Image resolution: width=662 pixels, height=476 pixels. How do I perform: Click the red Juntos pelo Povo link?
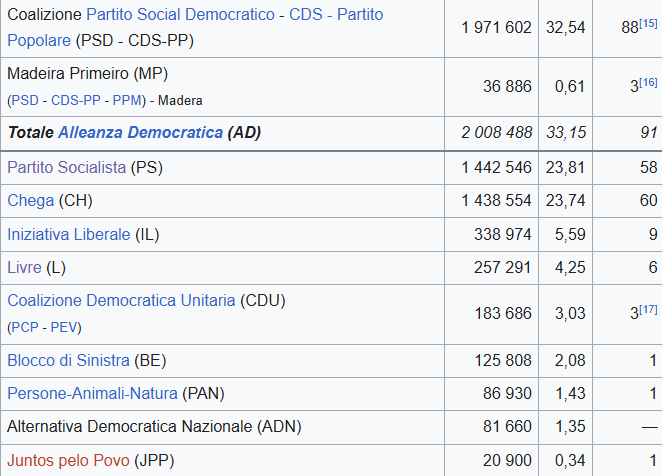point(69,460)
